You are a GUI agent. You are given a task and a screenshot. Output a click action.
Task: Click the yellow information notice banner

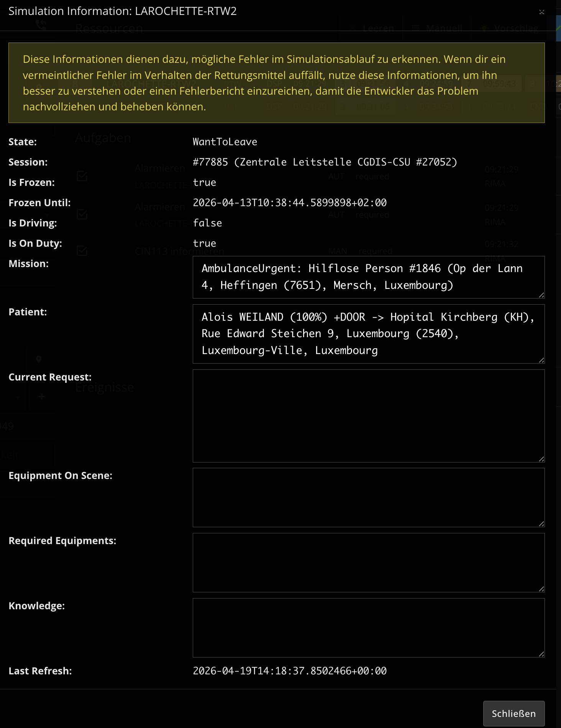point(276,83)
